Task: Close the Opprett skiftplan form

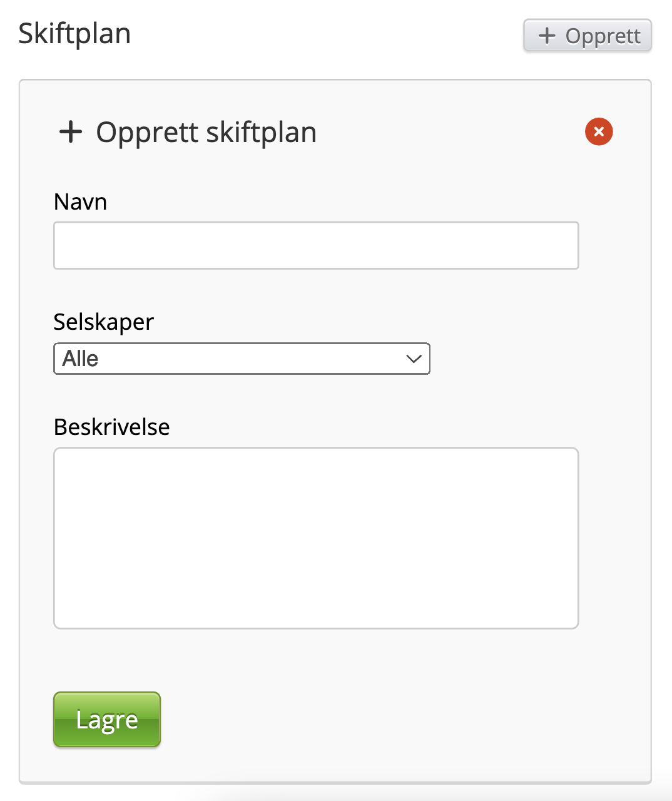Action: [599, 131]
